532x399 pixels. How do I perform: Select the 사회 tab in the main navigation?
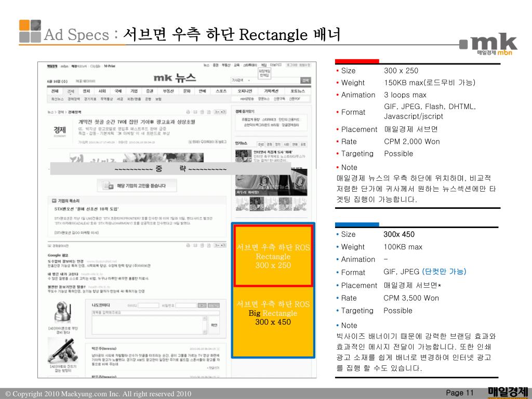[102, 91]
